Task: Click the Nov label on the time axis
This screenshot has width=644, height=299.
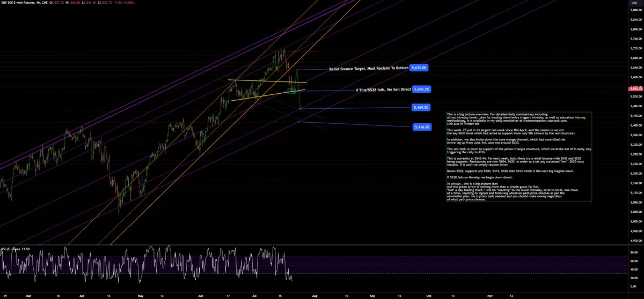Action: pos(490,295)
